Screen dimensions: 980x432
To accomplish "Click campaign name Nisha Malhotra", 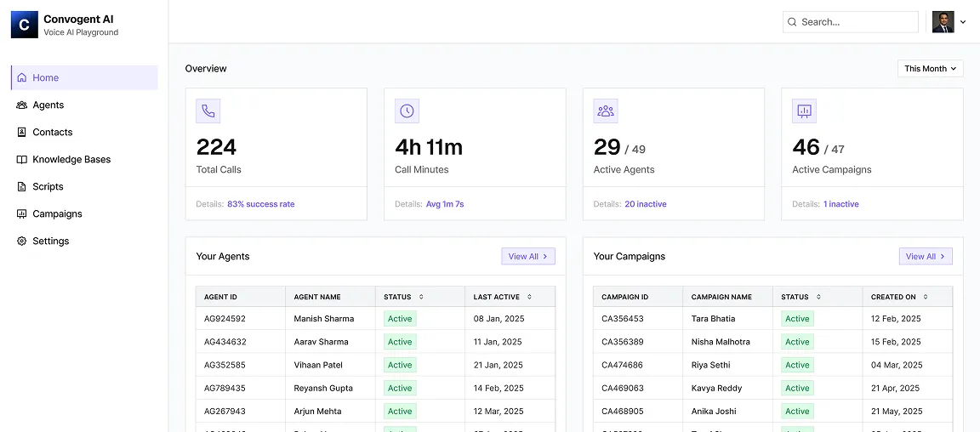I will 721,342.
